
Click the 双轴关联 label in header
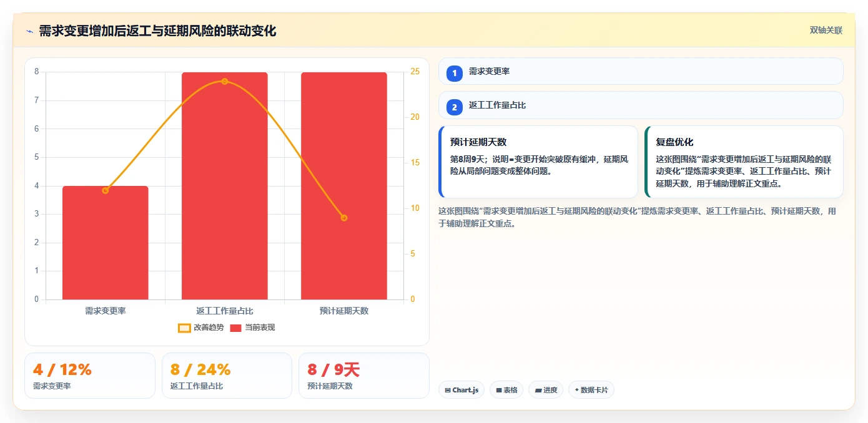coord(826,31)
